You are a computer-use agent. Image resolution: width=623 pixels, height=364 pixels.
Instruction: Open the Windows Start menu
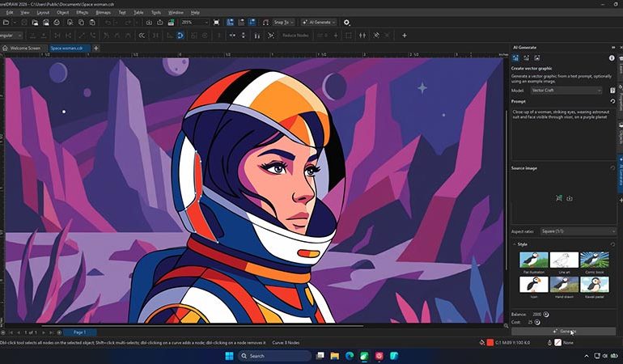click(x=229, y=356)
